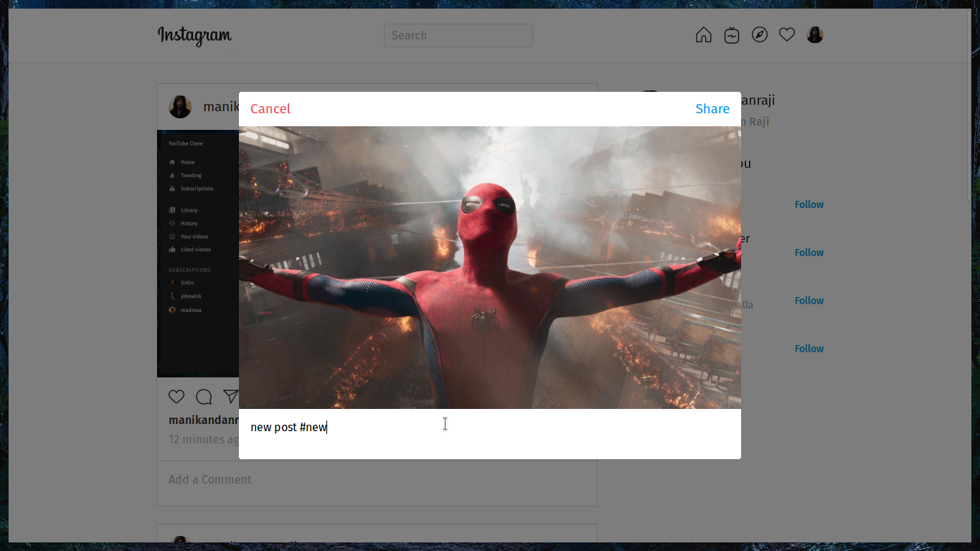Focus the Search box in the header
This screenshot has height=551, width=980.
point(458,35)
